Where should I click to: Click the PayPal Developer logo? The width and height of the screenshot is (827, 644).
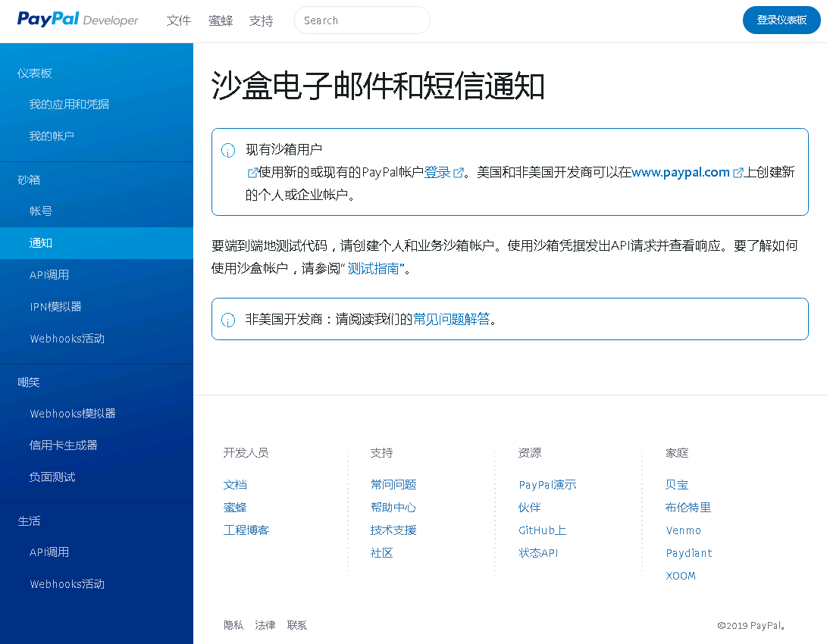[x=77, y=20]
